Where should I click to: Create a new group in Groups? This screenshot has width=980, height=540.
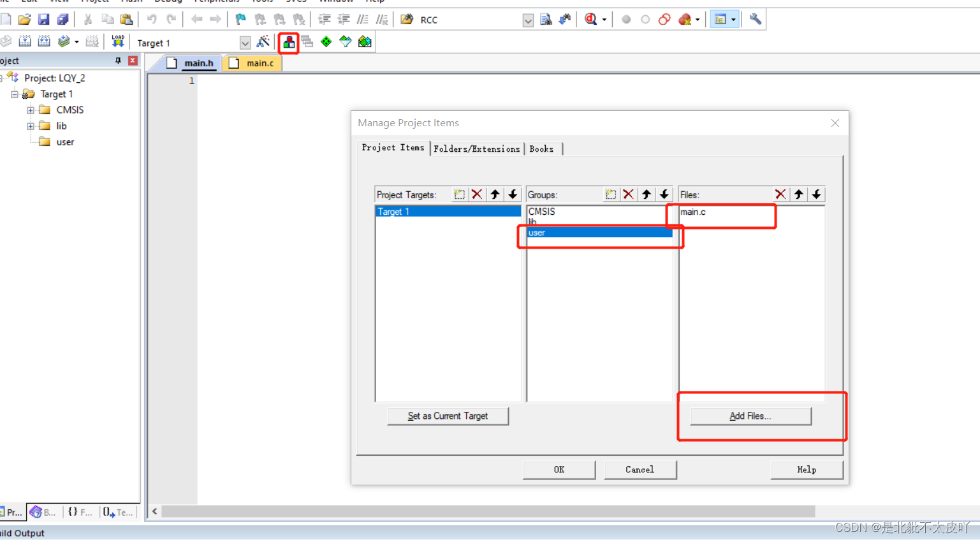611,194
